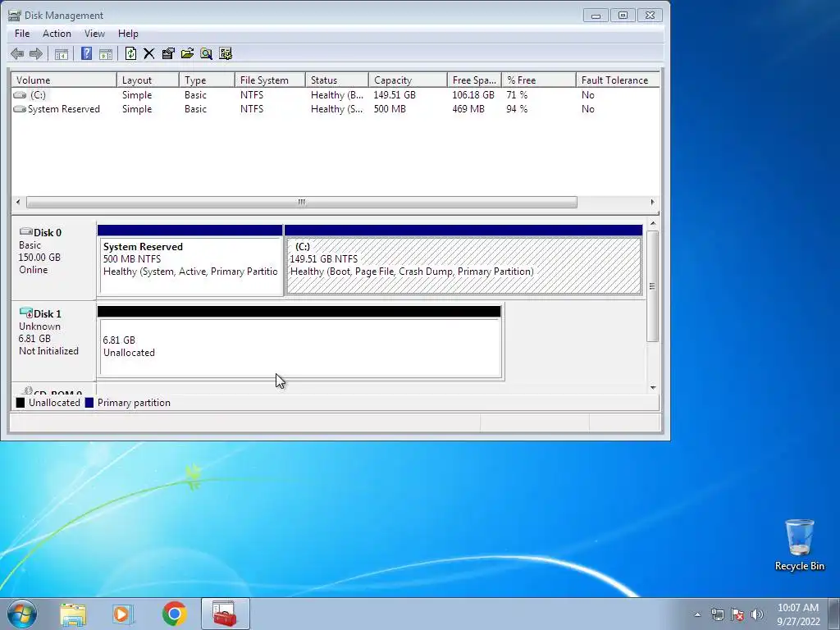Image resolution: width=840 pixels, height=630 pixels.
Task: Click the toolbox taskbar icon
Action: click(225, 614)
